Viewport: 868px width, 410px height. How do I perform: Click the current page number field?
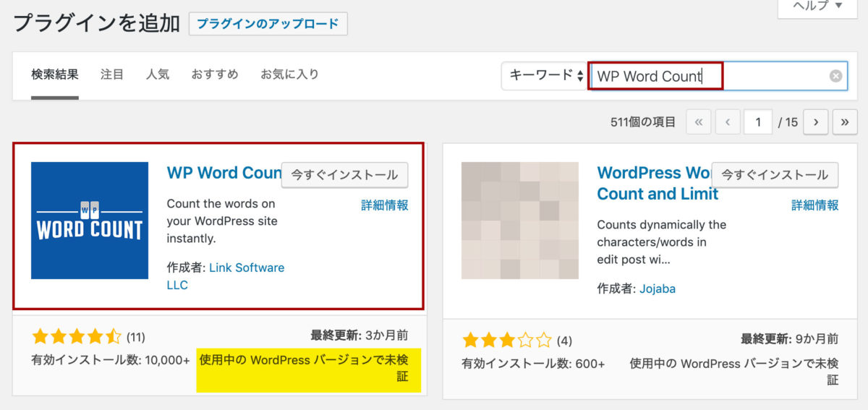click(x=758, y=122)
